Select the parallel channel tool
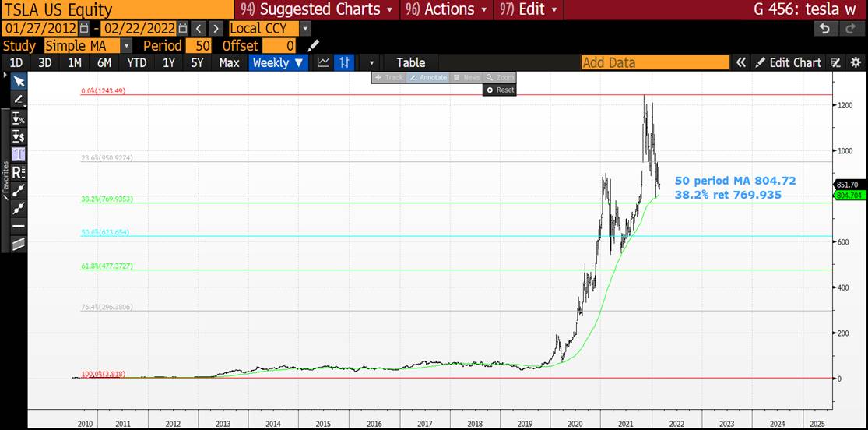This screenshot has width=868, height=430. (x=19, y=243)
